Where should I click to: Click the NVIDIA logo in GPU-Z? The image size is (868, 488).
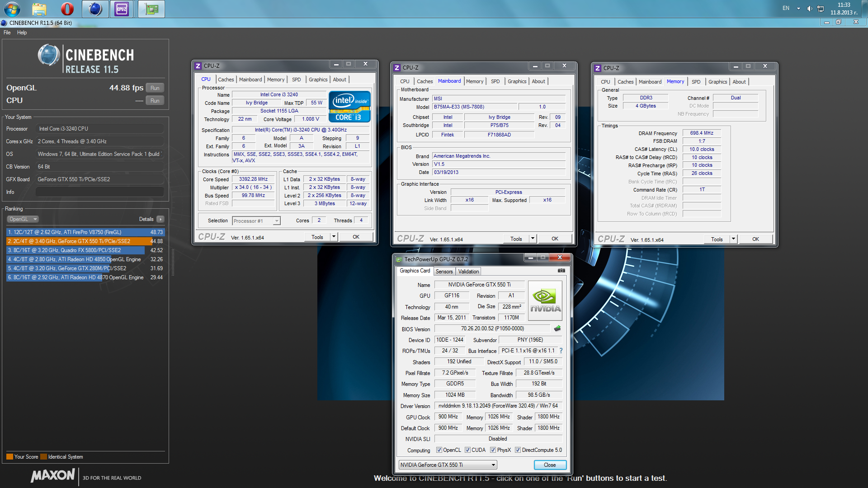click(x=545, y=301)
